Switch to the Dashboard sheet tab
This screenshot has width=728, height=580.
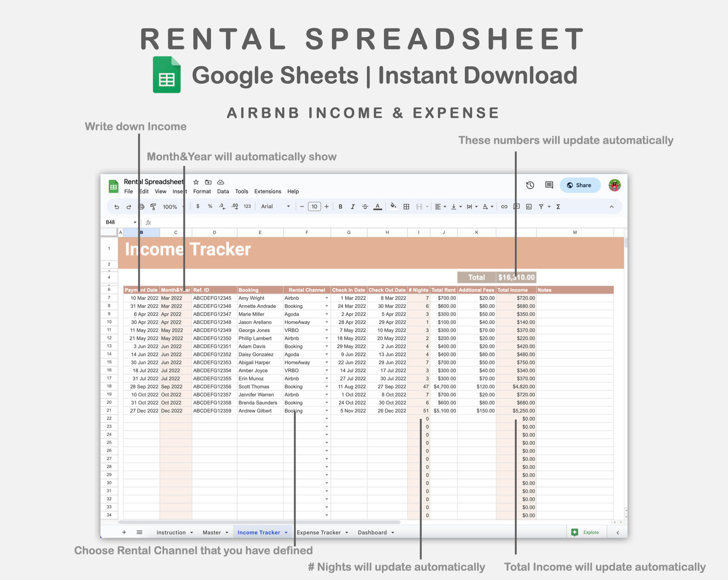coord(372,532)
